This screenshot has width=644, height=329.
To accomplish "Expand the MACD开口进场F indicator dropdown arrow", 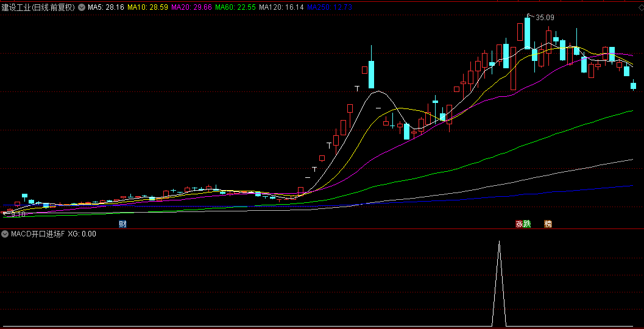I will [5, 234].
